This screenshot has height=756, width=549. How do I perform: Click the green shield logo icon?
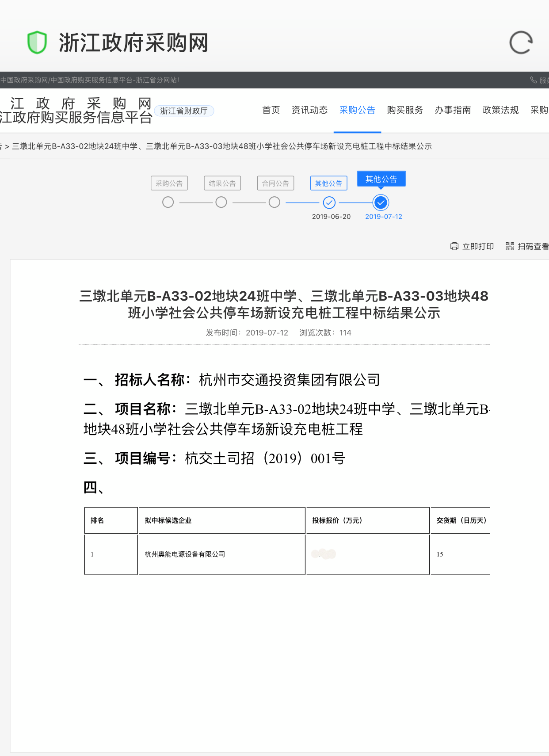pos(37,42)
